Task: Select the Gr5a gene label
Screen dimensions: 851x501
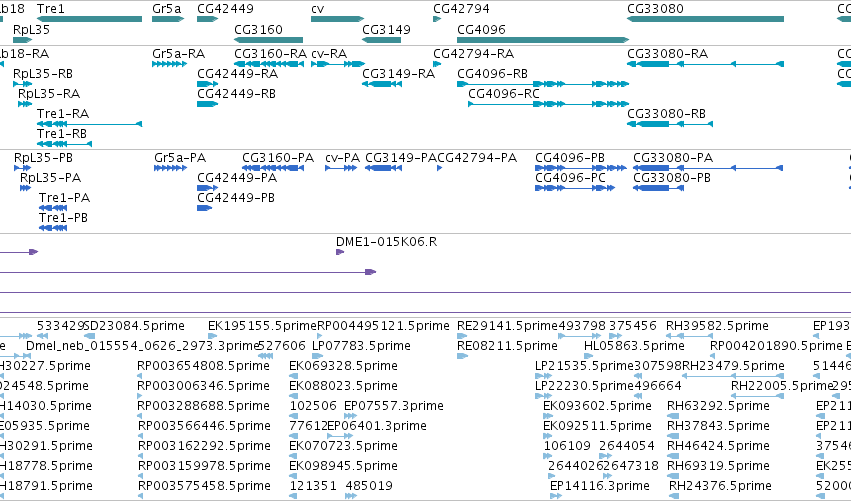Action: [167, 9]
